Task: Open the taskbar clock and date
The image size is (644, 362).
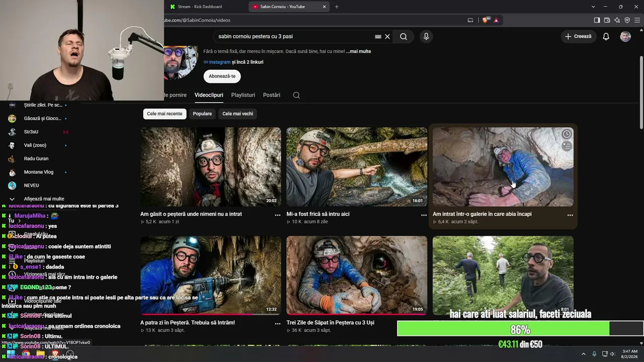Action: coord(630,354)
